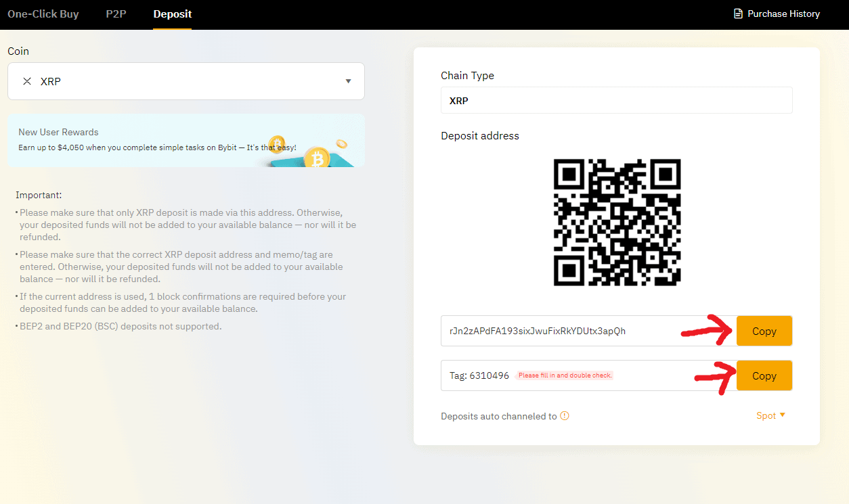Click the Chain Type XRP field
849x504 pixels.
[x=616, y=100]
